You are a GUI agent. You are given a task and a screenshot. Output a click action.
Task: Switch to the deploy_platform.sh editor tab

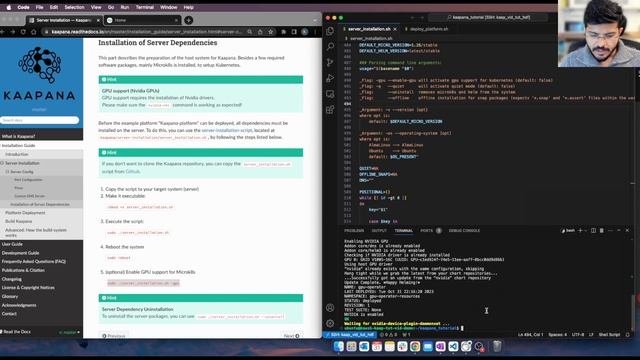[x=429, y=29]
